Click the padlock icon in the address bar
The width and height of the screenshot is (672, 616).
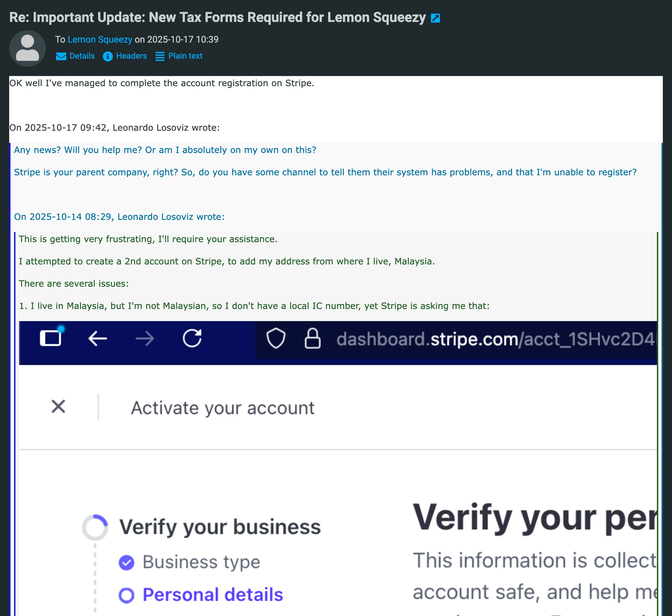312,339
